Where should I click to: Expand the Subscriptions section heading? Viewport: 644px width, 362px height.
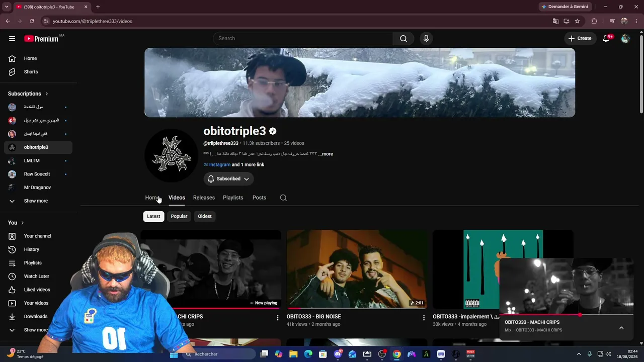coord(28,94)
